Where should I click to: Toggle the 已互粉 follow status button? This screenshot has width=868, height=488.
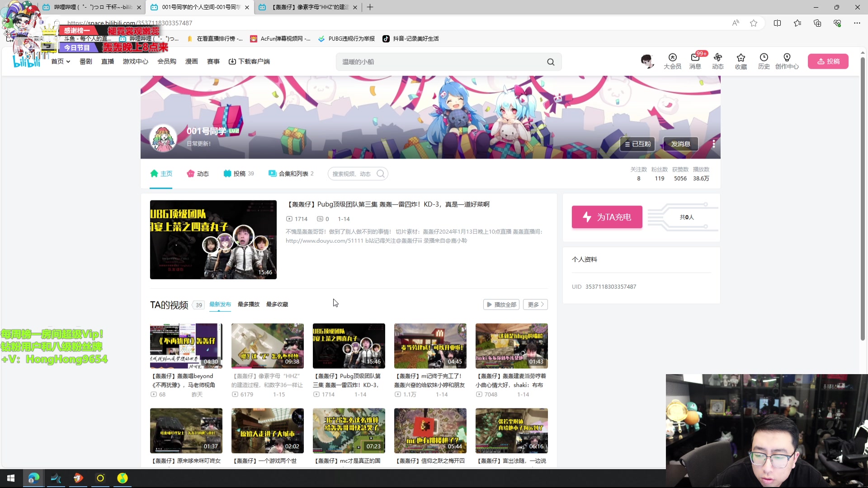(x=637, y=144)
